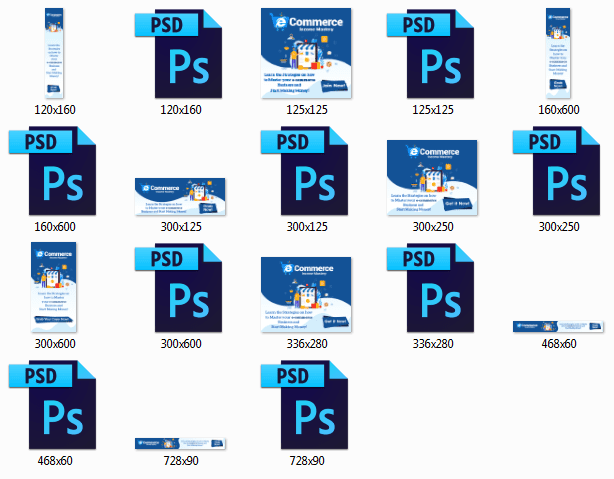The image size is (614, 479).
Task: Select the 300x125 PSD file icon
Action: [305, 171]
